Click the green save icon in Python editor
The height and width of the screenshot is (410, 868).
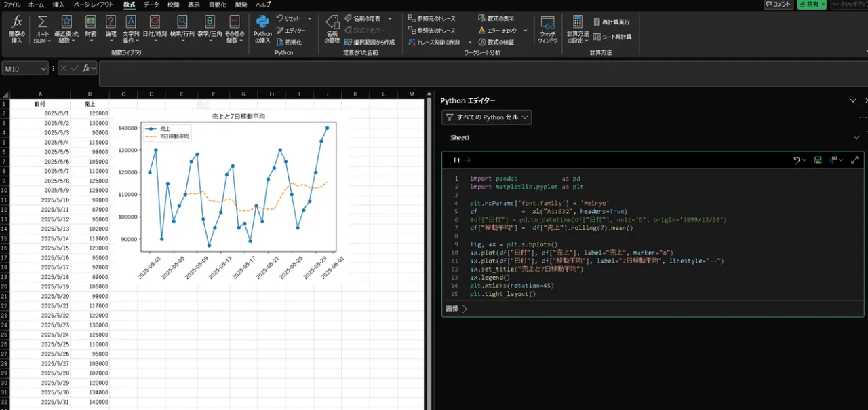818,160
